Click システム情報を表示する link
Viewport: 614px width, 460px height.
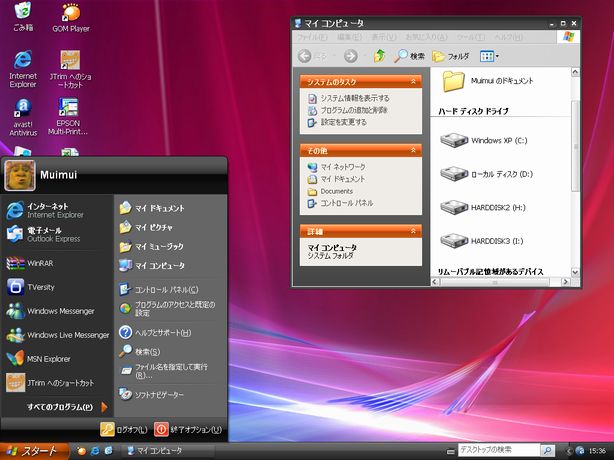pos(354,98)
